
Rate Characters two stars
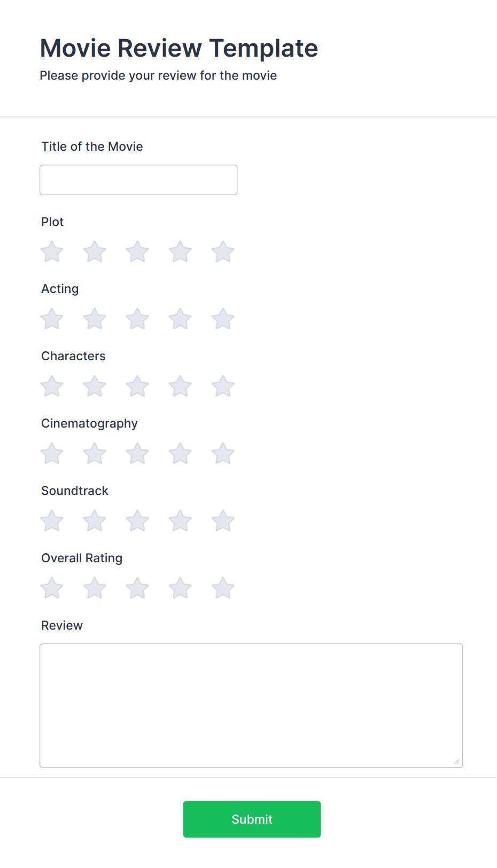(x=95, y=386)
